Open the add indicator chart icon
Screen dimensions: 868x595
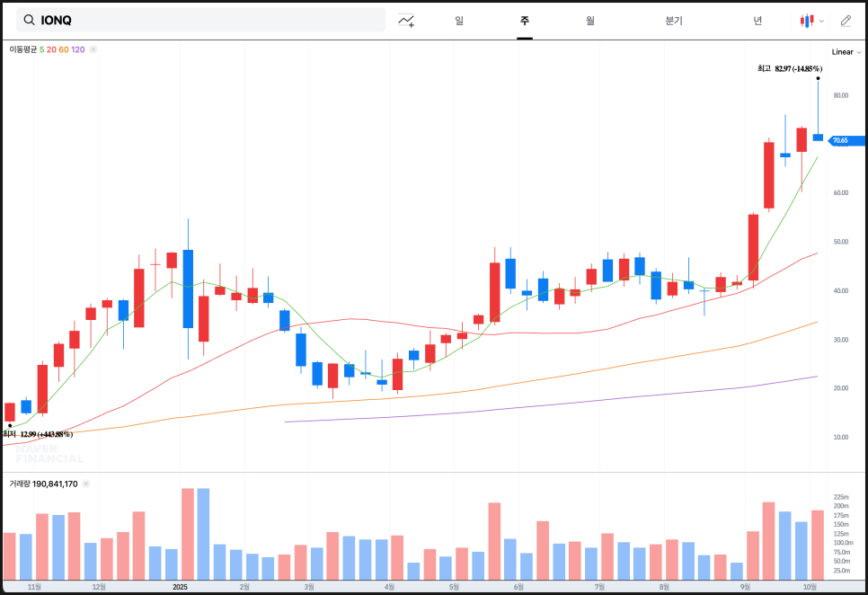pyautogui.click(x=407, y=20)
